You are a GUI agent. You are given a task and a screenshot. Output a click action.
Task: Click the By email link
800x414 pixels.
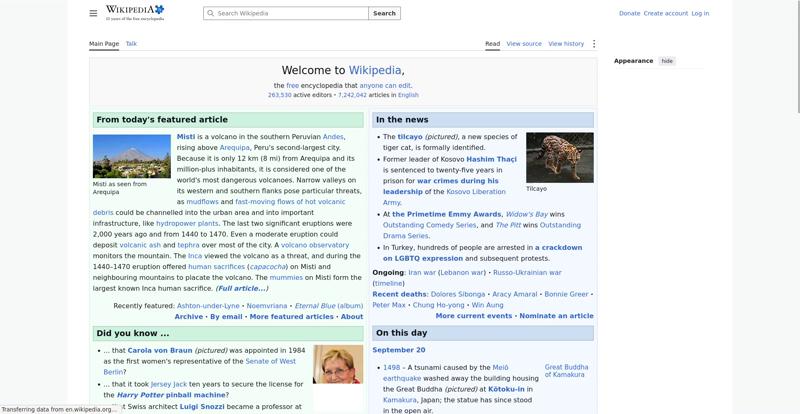tap(226, 316)
